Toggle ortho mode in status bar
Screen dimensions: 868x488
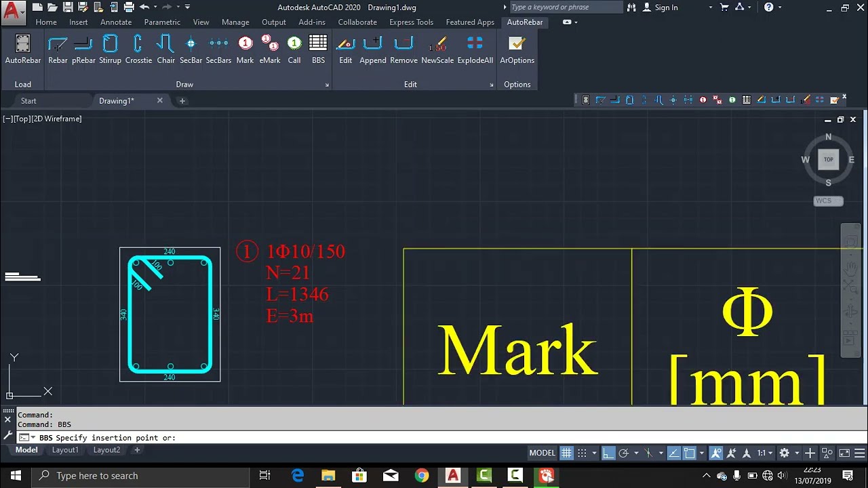608,453
